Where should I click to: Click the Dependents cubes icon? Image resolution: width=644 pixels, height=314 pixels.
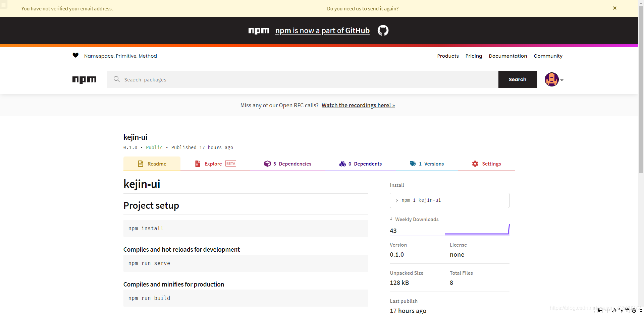pyautogui.click(x=342, y=164)
